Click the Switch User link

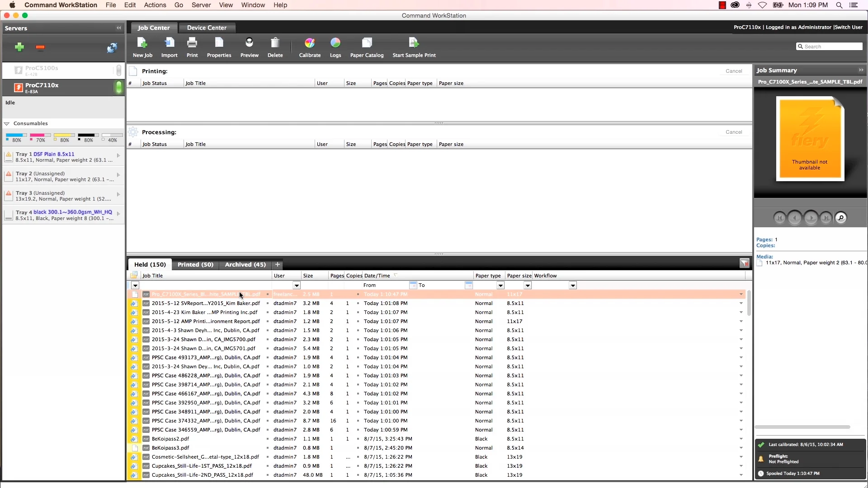tap(849, 27)
